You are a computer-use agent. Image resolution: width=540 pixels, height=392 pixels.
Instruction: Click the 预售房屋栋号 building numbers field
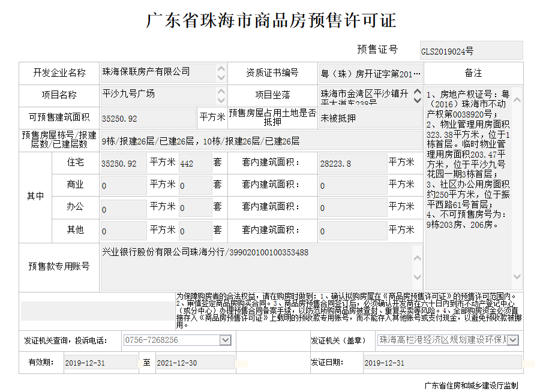click(260, 141)
